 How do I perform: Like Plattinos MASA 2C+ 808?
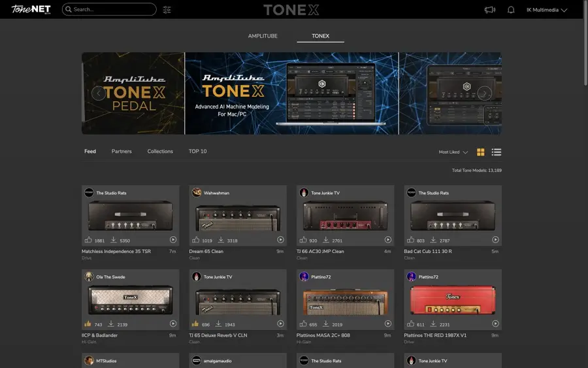click(303, 324)
